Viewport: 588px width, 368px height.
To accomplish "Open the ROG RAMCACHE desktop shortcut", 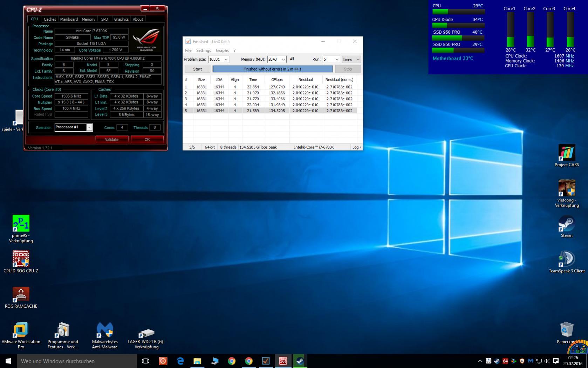I will (x=21, y=297).
